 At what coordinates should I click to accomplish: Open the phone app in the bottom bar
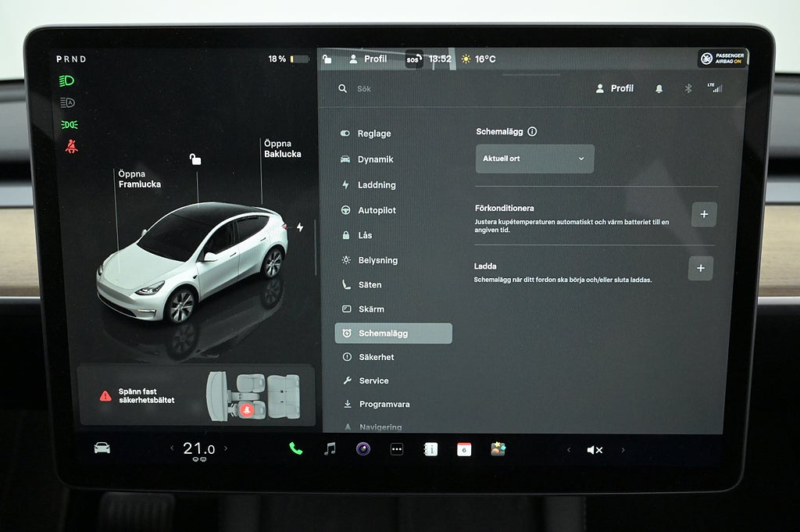[x=295, y=448]
